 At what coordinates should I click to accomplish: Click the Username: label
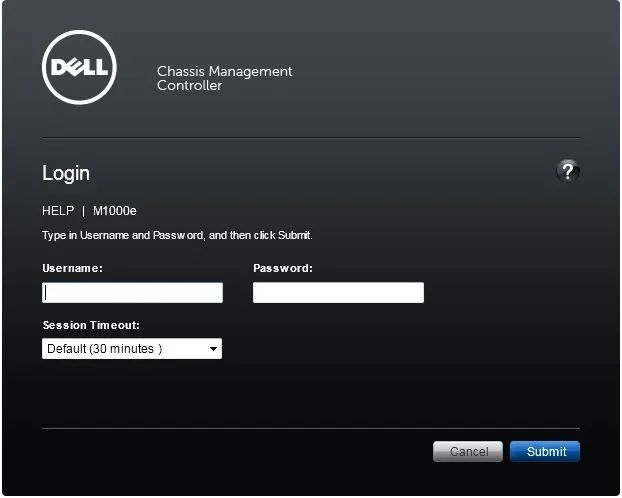[x=73, y=268]
